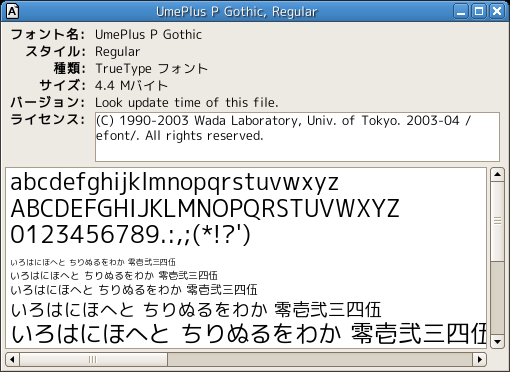The width and height of the screenshot is (510, 372).
Task: Click the '種類:' label
Action: [x=70, y=69]
